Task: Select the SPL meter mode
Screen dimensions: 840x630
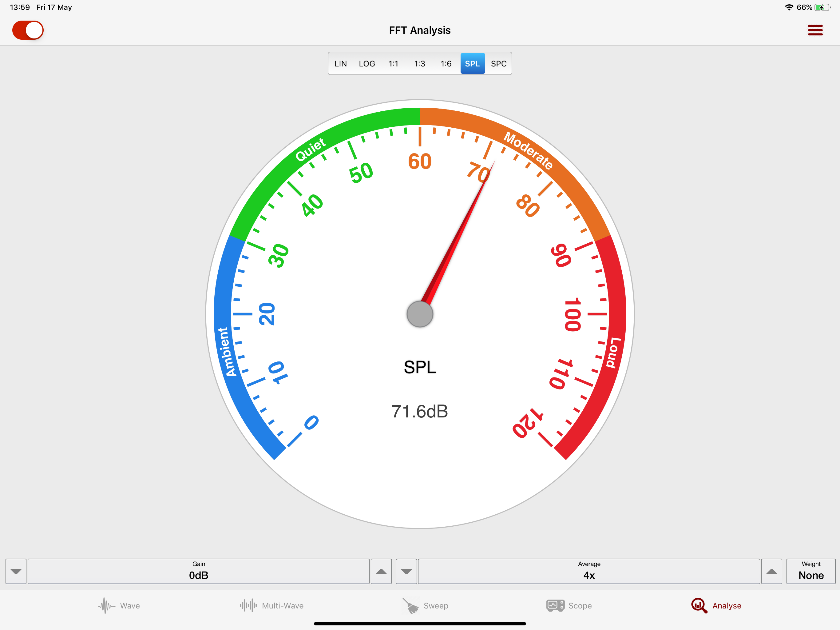Action: pos(472,63)
